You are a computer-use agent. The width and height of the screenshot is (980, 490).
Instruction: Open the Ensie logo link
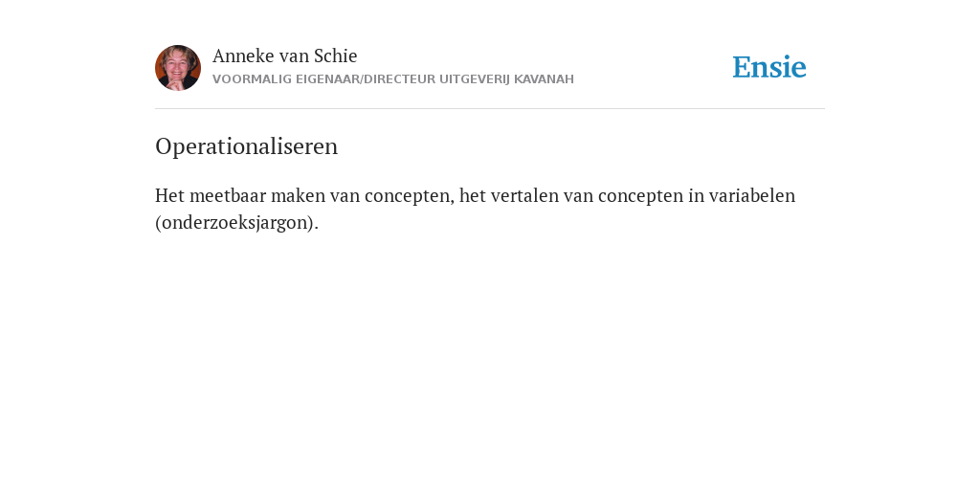pos(769,67)
